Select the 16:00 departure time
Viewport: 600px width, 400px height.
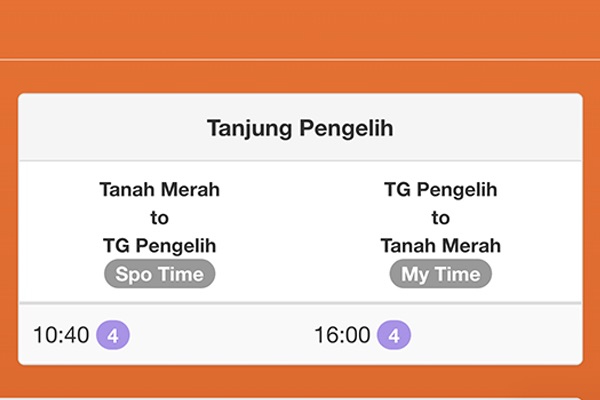343,335
